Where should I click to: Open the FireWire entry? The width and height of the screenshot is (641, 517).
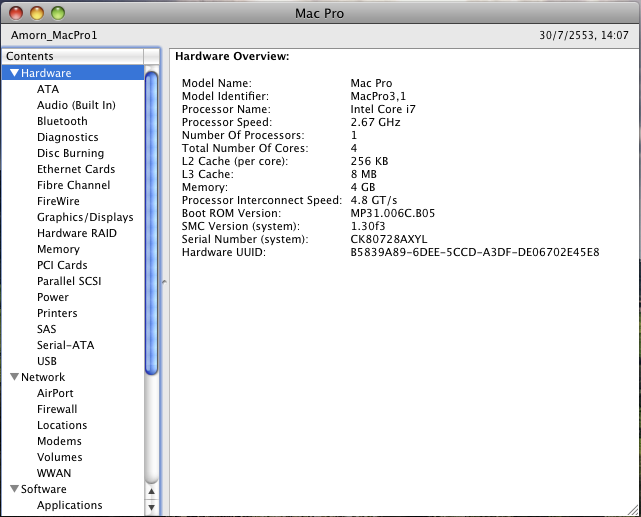tap(58, 201)
